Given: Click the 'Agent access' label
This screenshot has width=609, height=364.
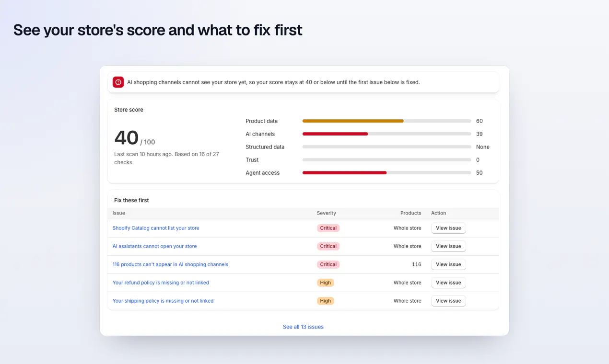Looking at the screenshot, I should click(262, 173).
